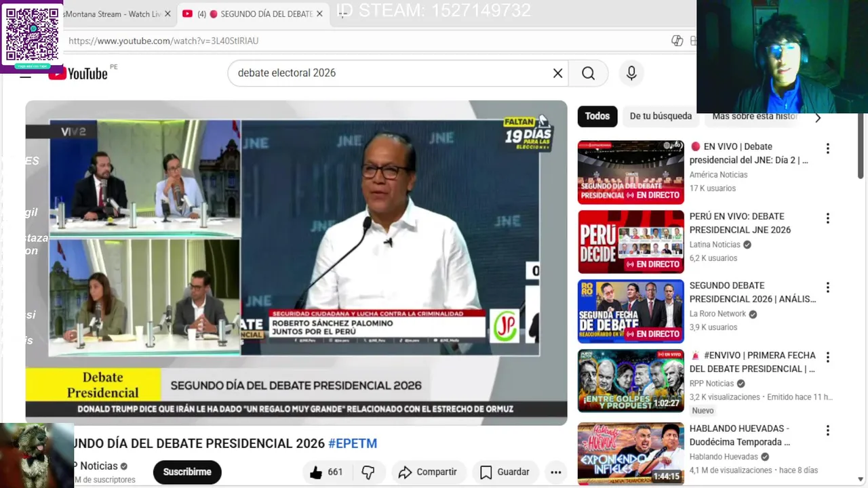Open title EN VIVO | Debate presidencial del JNE

(749, 153)
